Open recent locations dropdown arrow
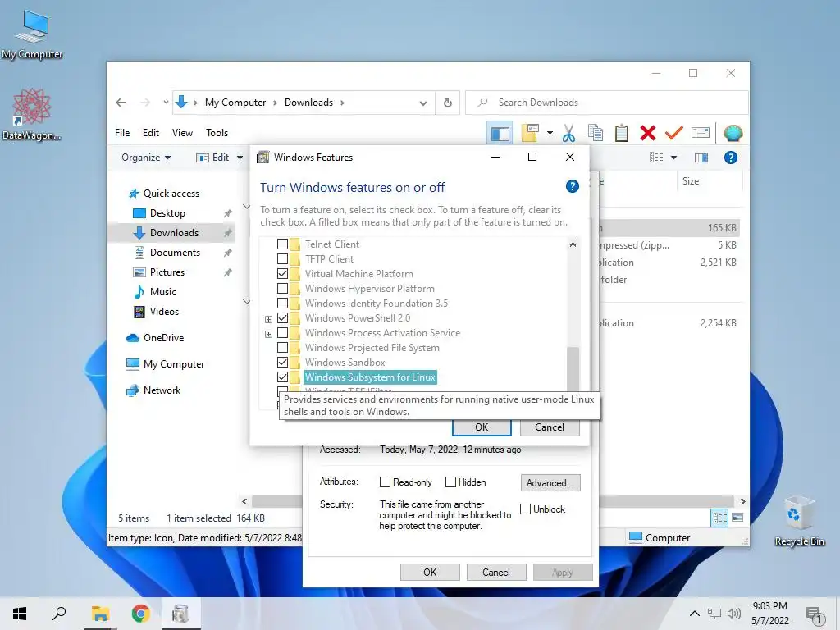This screenshot has height=630, width=840. coord(166,102)
